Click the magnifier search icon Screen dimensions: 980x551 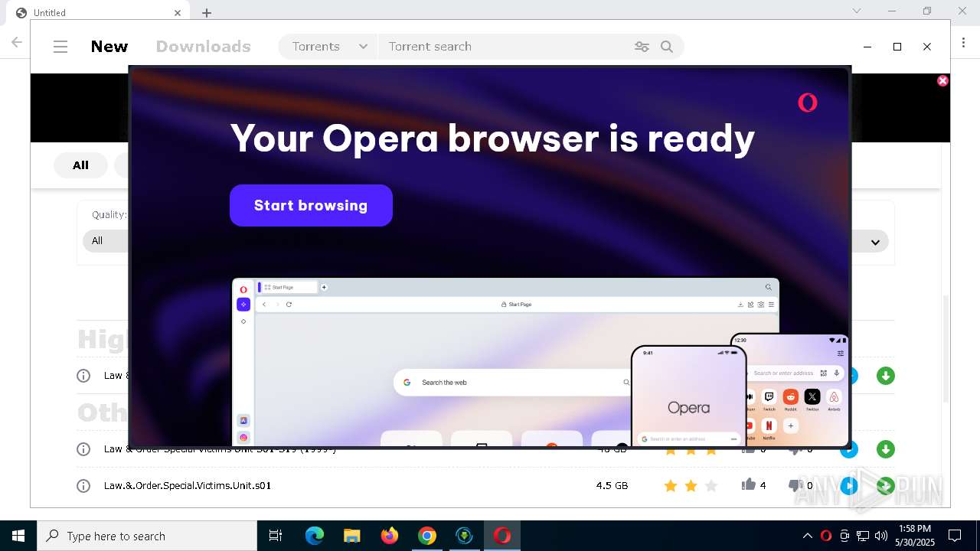tap(667, 47)
